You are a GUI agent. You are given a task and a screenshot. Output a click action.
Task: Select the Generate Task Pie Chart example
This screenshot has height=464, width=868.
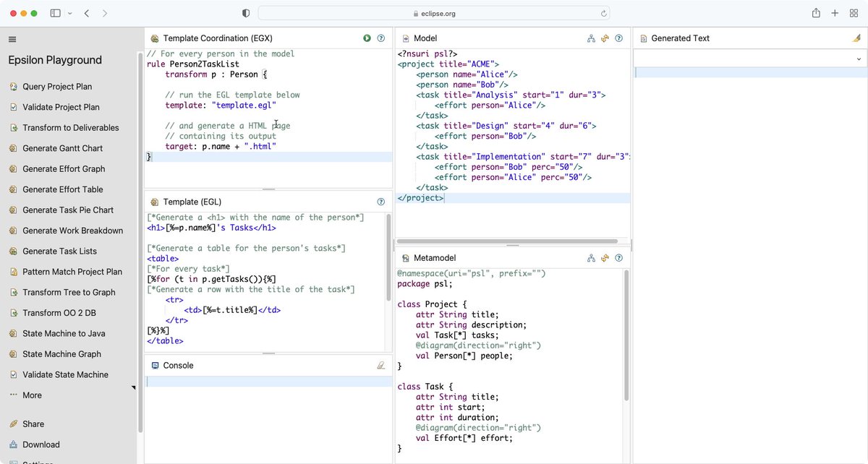pos(68,210)
